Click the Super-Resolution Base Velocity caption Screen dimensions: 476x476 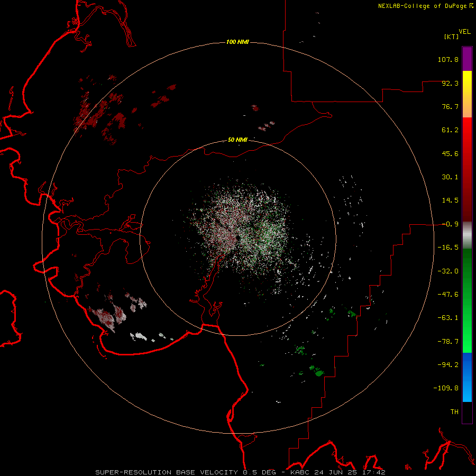point(241,472)
